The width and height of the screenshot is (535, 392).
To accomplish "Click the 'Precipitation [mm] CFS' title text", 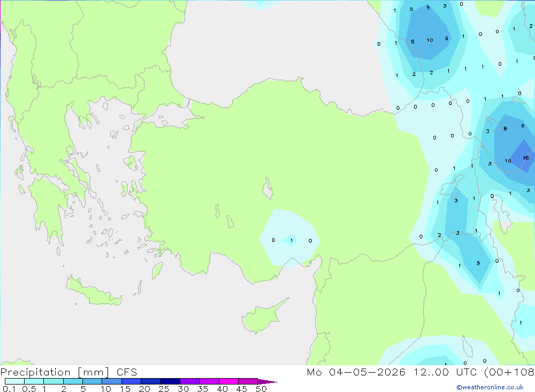I will pyautogui.click(x=68, y=372).
